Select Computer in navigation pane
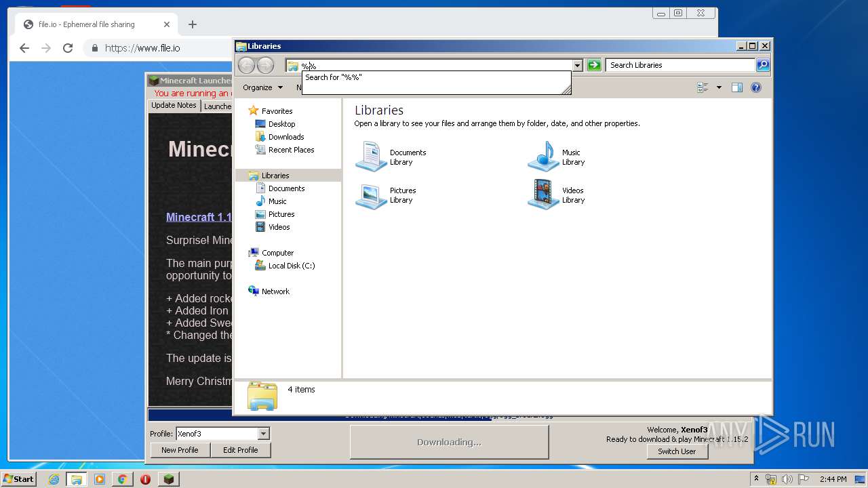 (277, 253)
